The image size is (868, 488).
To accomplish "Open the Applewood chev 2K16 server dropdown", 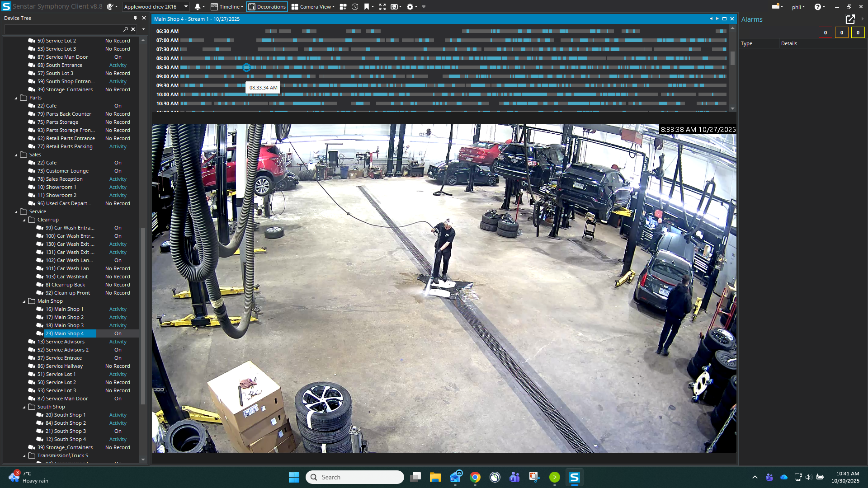I will tap(156, 7).
